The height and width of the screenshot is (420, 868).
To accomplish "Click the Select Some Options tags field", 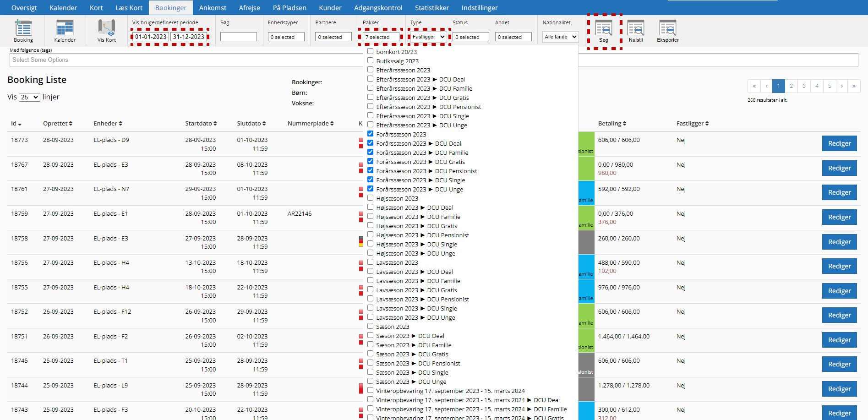I will pos(183,60).
